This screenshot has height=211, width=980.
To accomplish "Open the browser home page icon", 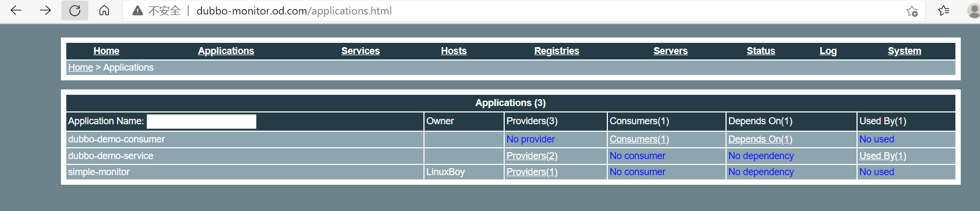I will coord(104,10).
